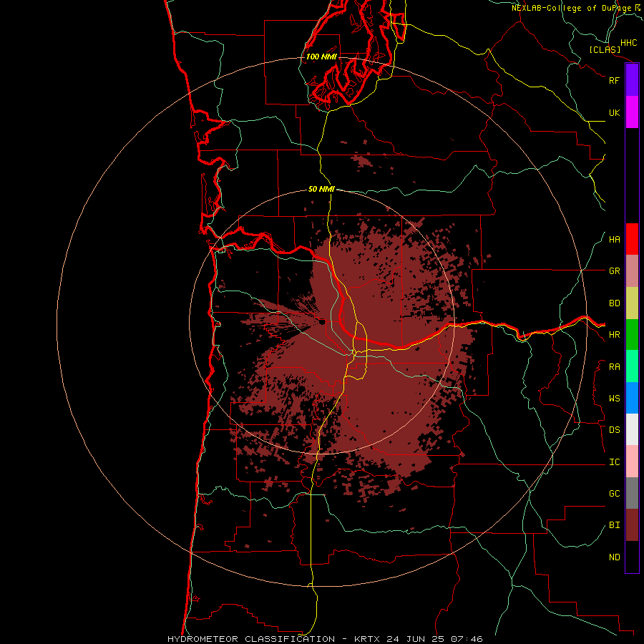Click the BI legend label

614,525
